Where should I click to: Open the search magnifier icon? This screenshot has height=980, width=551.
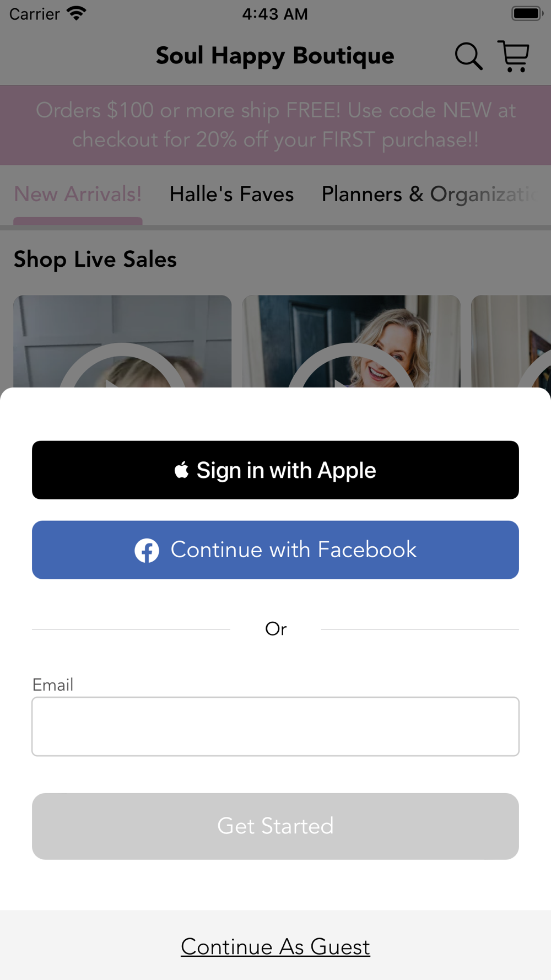click(x=468, y=56)
